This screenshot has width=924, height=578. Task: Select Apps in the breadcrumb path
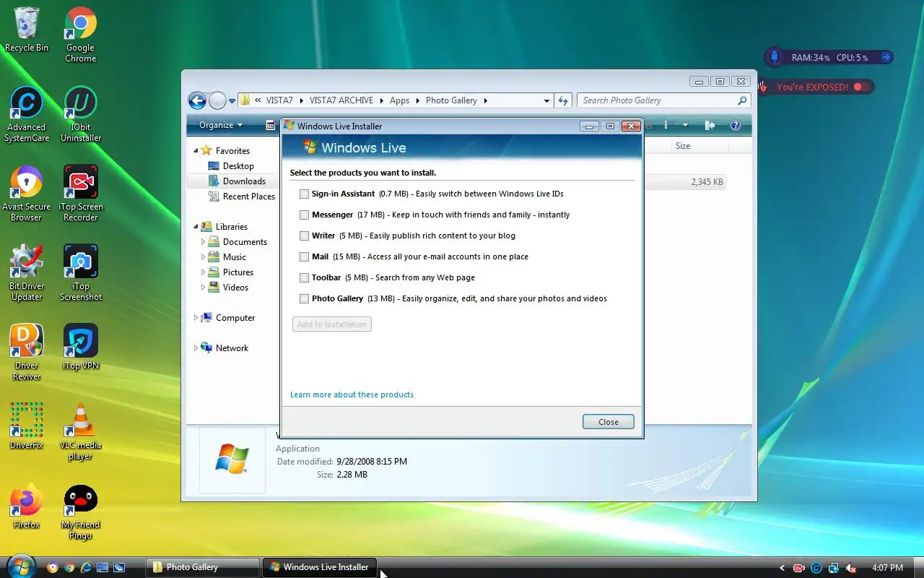399,100
